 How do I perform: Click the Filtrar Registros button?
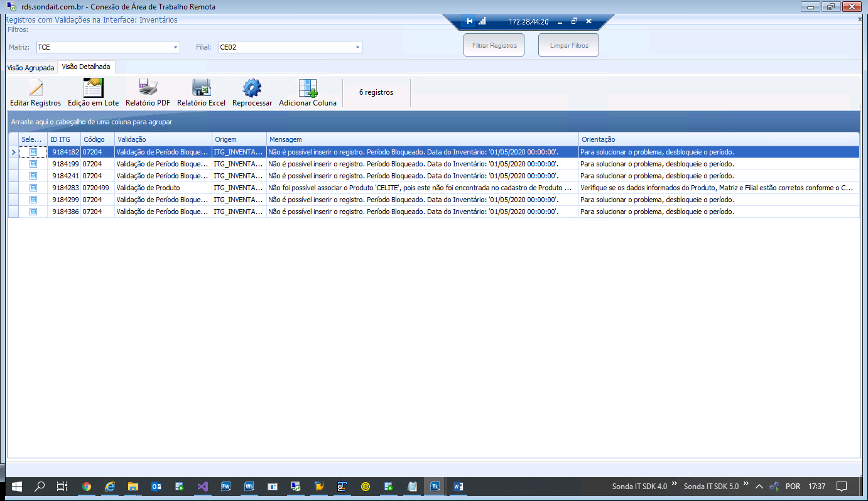[x=494, y=45]
